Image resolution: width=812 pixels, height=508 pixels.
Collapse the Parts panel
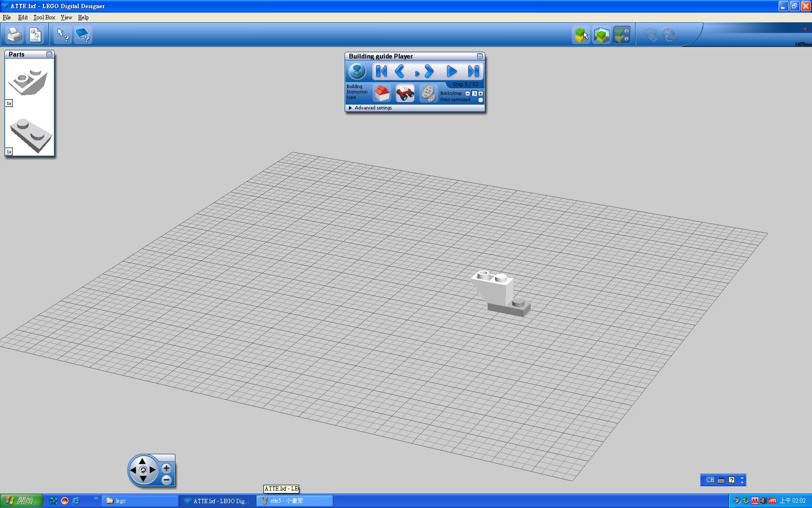49,54
